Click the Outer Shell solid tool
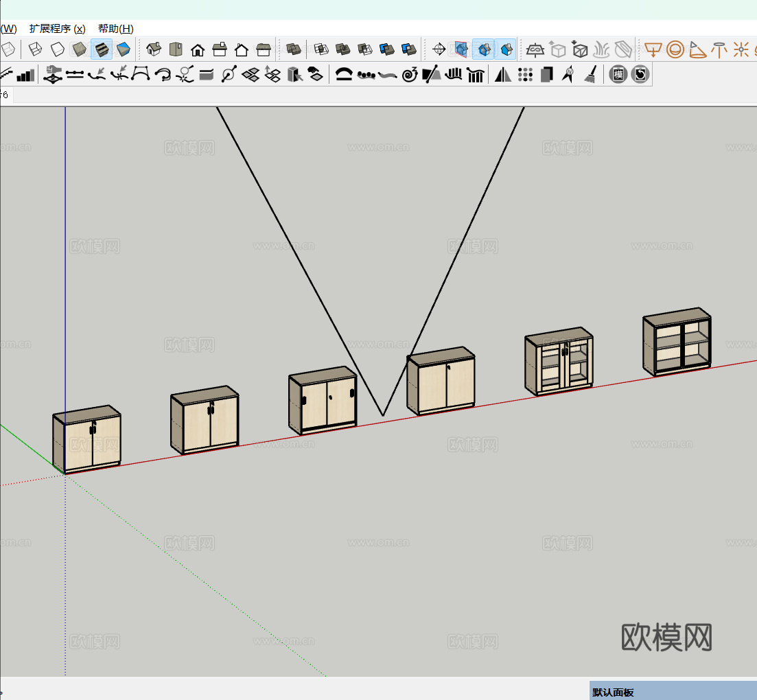 294,49
